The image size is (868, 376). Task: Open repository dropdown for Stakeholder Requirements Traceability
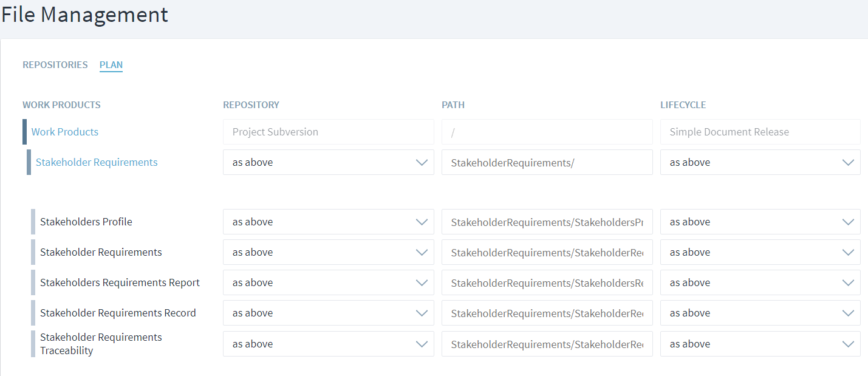coord(328,344)
